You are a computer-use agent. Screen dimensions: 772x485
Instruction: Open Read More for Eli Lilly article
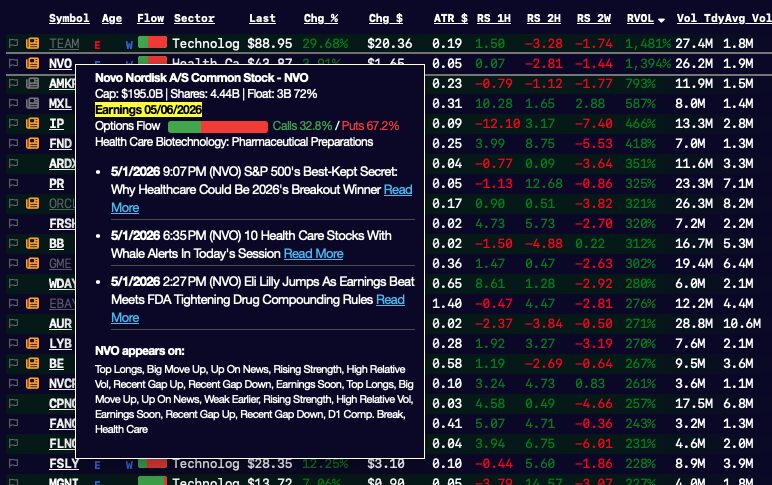pos(390,299)
